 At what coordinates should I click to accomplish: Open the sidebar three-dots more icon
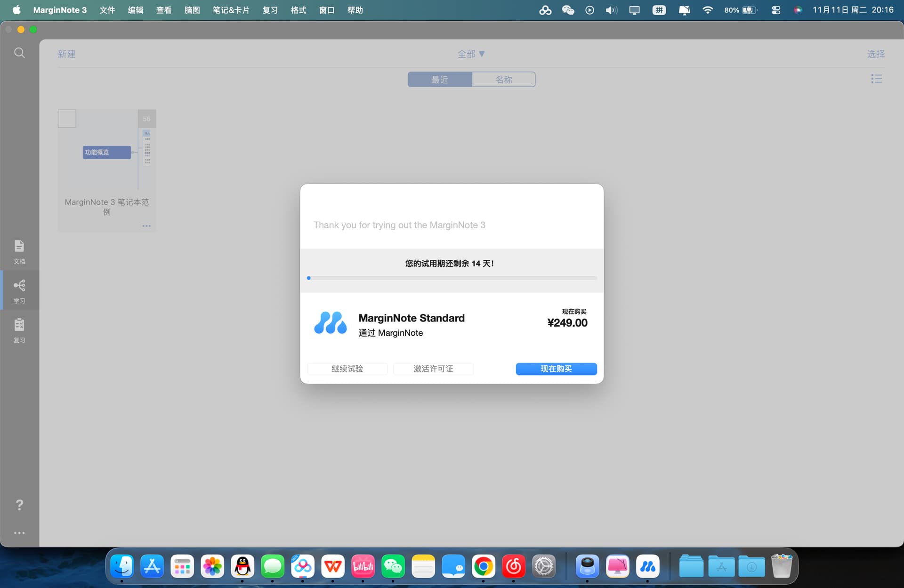click(19, 533)
